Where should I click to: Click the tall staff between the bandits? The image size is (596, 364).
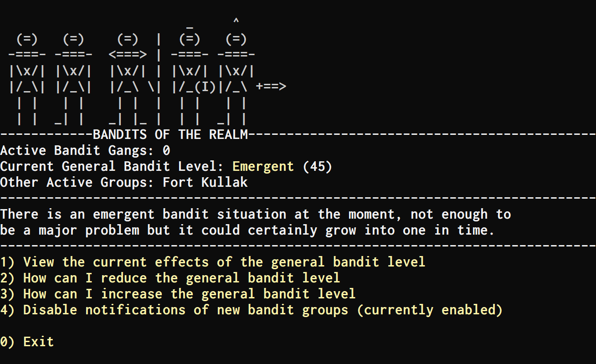pyautogui.click(x=159, y=79)
